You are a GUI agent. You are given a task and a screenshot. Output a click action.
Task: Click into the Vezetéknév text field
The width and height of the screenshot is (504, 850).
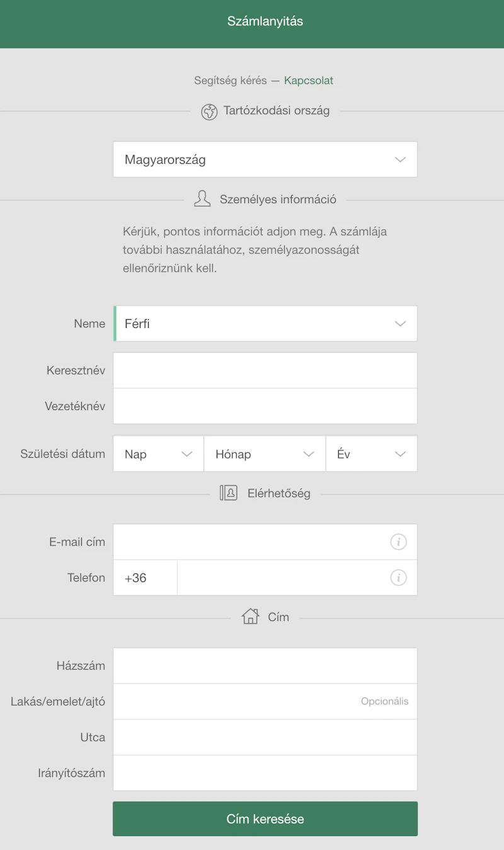(x=265, y=406)
